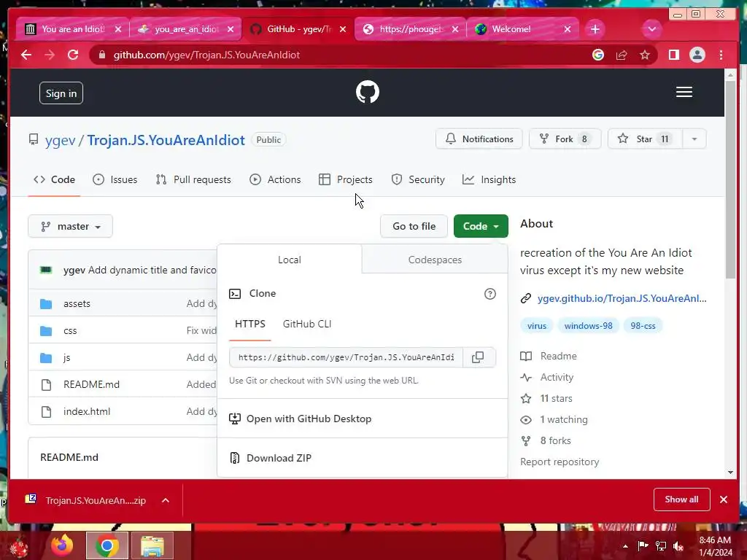Star the repository
This screenshot has width=747, height=560.
pos(645,139)
